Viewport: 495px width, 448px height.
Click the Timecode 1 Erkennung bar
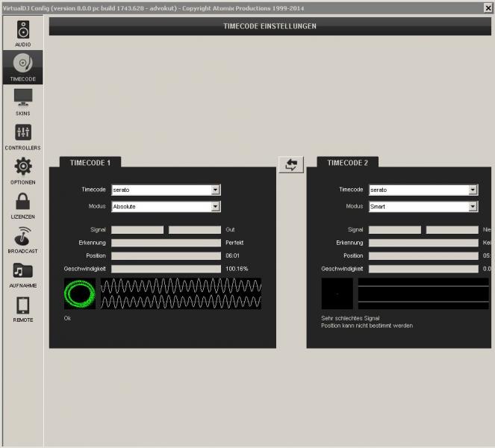coord(166,243)
